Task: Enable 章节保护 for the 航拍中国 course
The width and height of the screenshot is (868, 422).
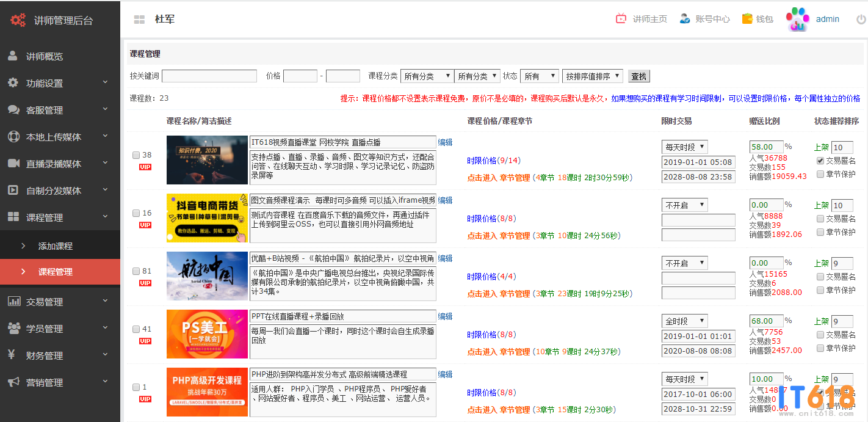Action: point(820,290)
